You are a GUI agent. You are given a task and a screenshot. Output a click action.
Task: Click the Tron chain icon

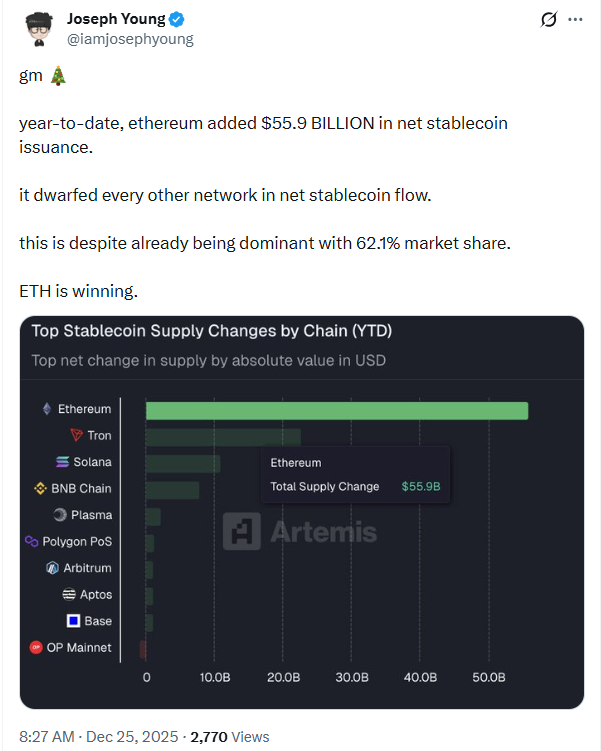click(76, 436)
